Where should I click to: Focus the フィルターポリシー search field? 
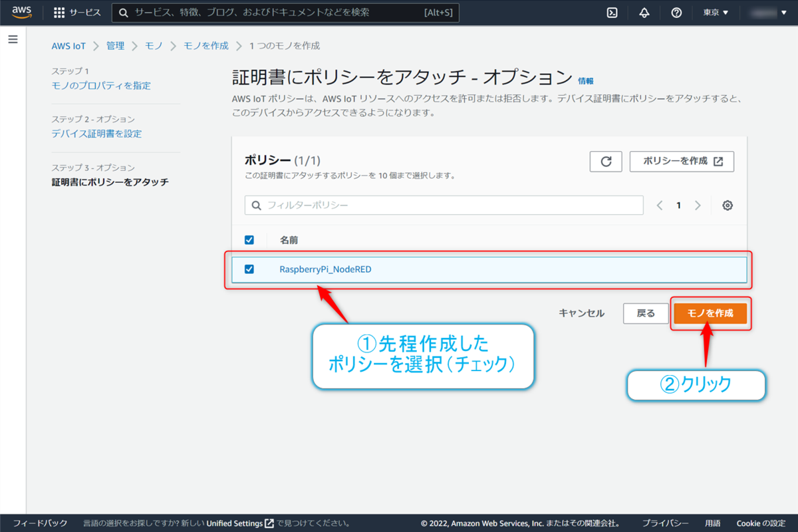[x=444, y=205]
